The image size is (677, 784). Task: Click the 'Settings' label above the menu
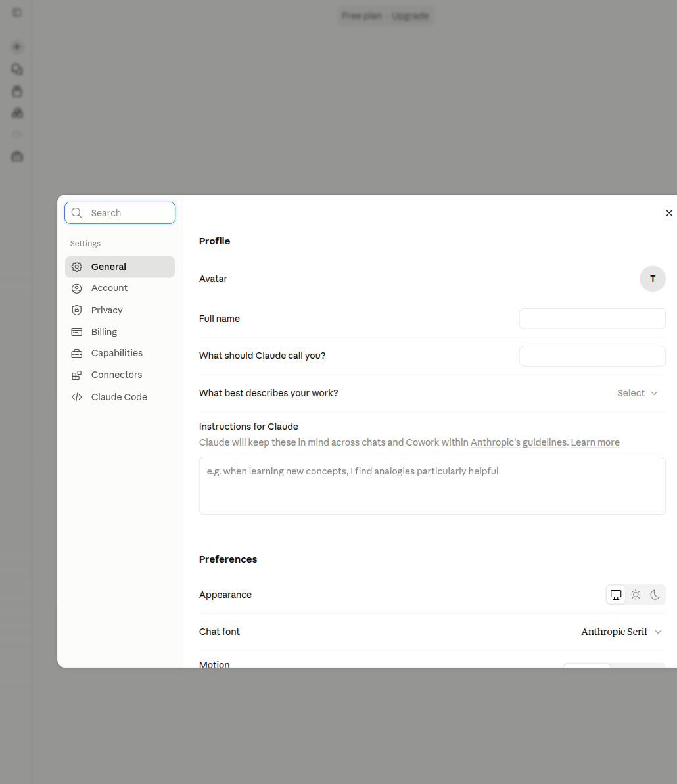click(x=85, y=244)
